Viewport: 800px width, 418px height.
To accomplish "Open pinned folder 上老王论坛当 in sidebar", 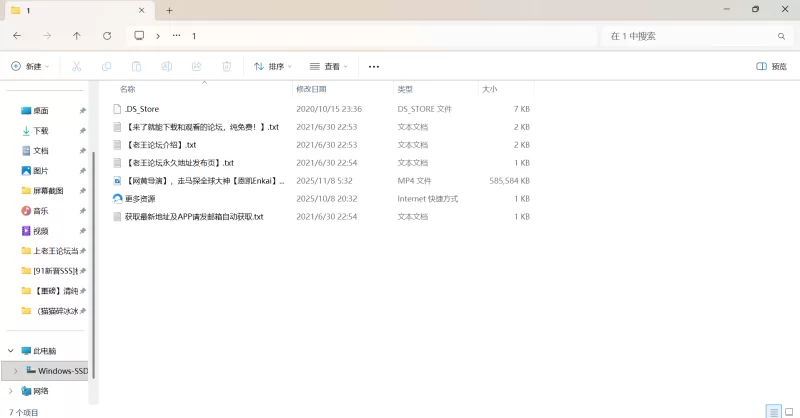I will (50, 251).
